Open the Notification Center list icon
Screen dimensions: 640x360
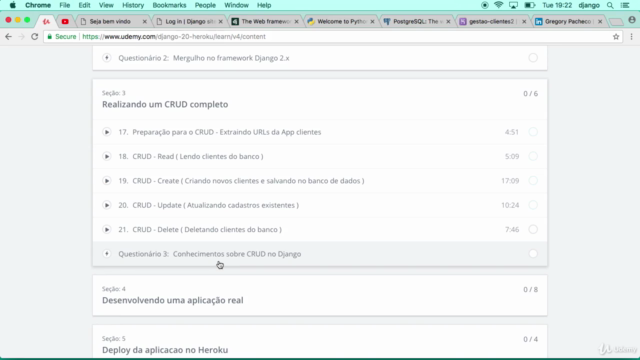[x=625, y=5]
